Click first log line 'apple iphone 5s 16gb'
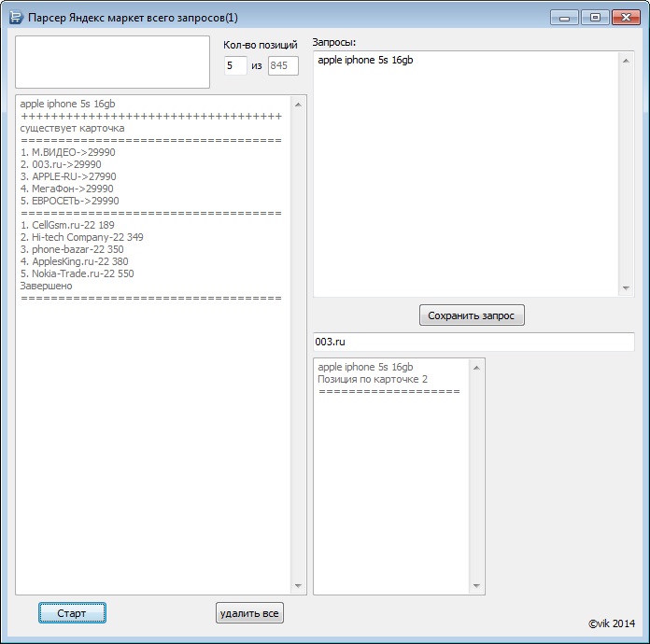The width and height of the screenshot is (650, 644). tap(67, 104)
